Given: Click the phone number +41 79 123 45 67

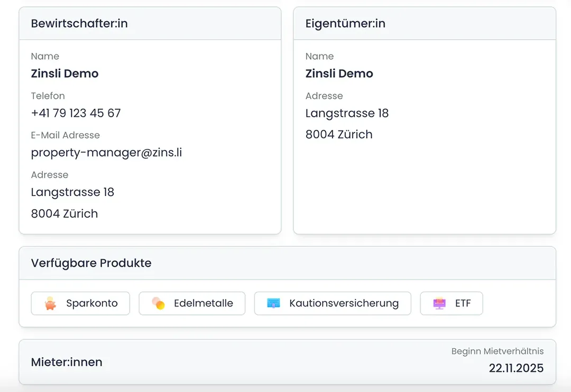Looking at the screenshot, I should click(76, 113).
